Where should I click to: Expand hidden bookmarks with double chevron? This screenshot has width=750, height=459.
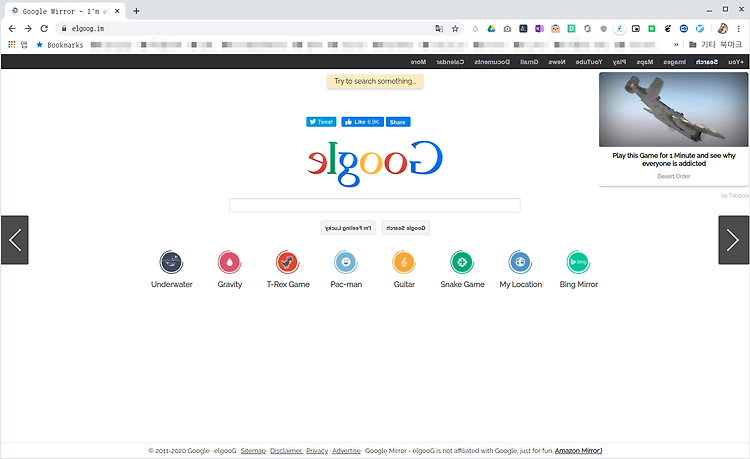click(x=675, y=44)
